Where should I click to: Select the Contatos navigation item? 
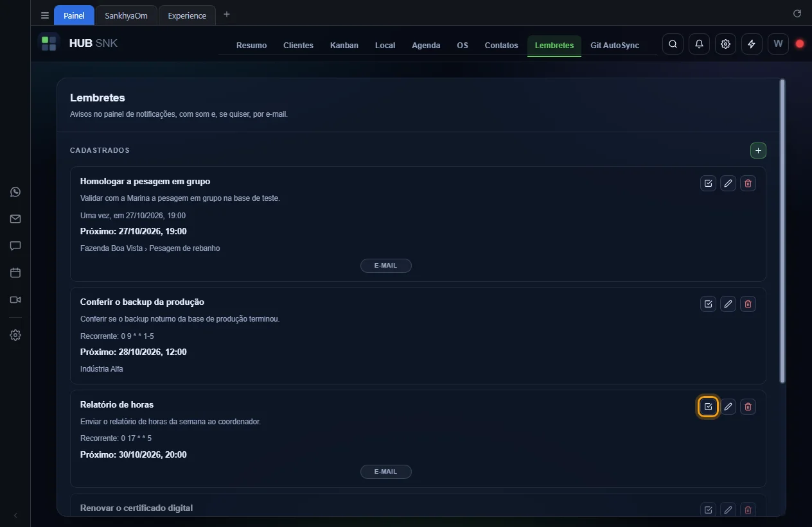coord(501,45)
